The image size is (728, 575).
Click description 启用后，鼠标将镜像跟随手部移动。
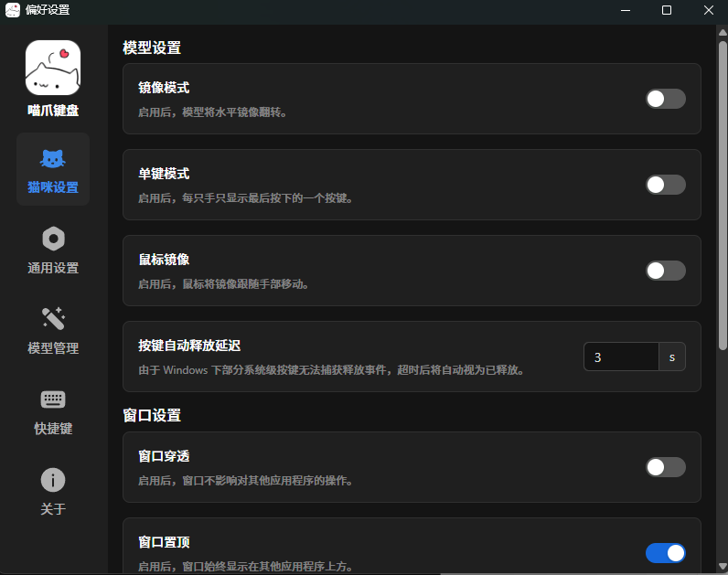(x=223, y=284)
